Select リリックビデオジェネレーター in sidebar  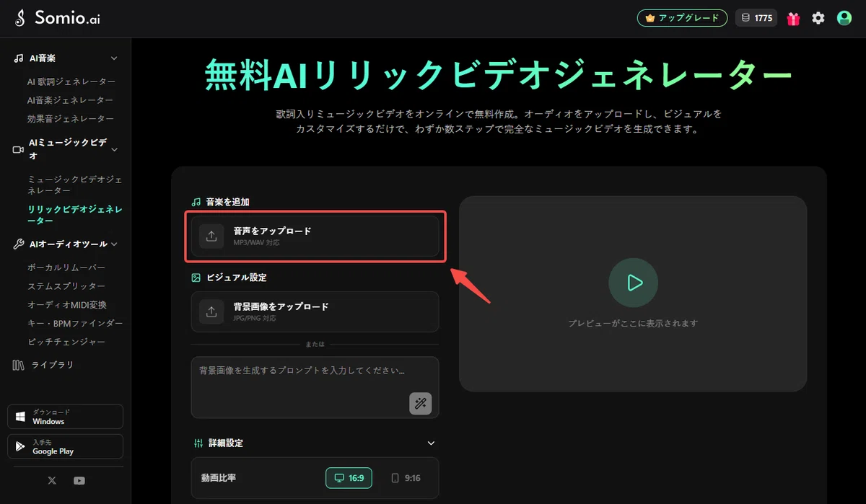(x=74, y=215)
